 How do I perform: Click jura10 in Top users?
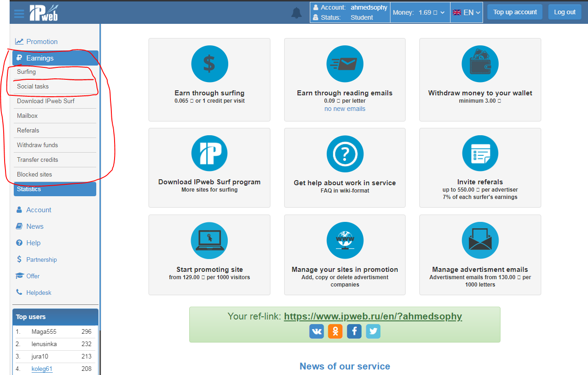[x=40, y=356]
